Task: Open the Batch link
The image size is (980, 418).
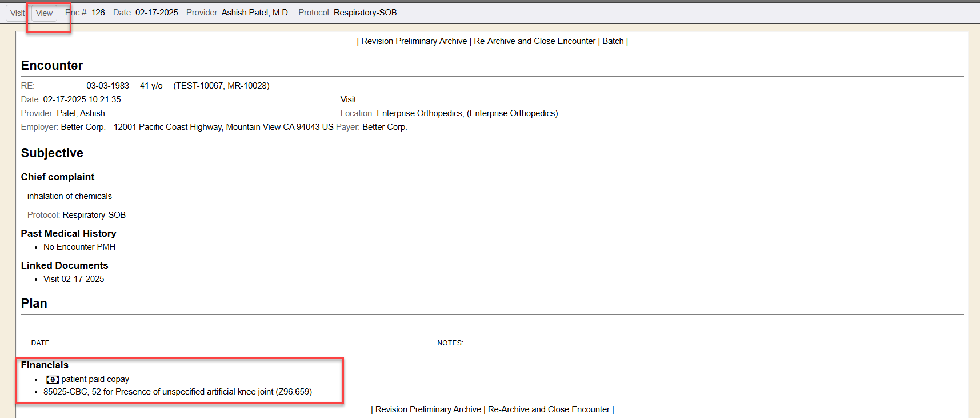Action: (613, 41)
